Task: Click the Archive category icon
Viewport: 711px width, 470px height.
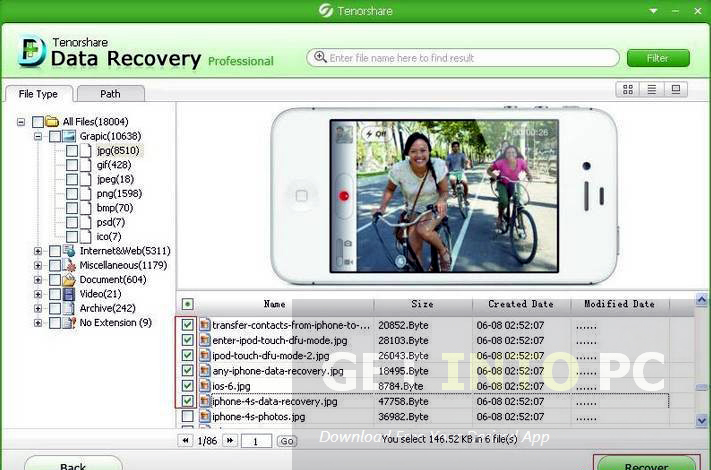Action: click(x=69, y=308)
